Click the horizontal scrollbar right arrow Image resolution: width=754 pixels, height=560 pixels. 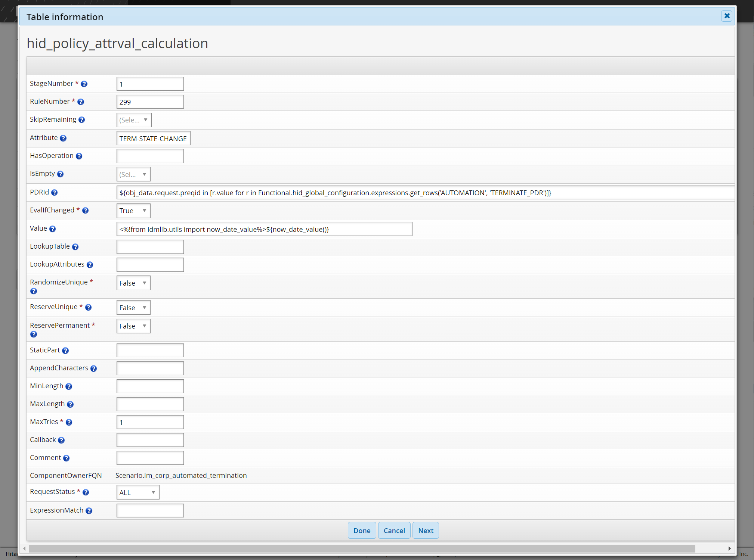point(729,548)
